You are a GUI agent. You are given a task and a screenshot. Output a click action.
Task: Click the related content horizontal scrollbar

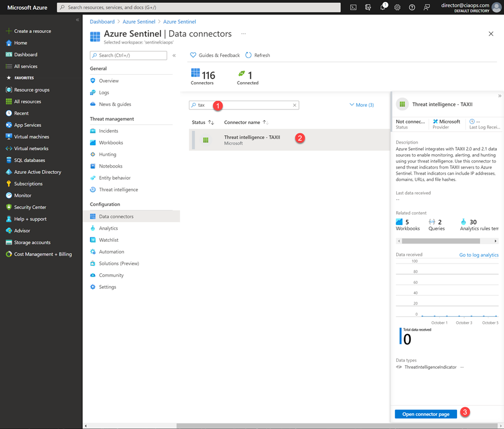[440, 241]
